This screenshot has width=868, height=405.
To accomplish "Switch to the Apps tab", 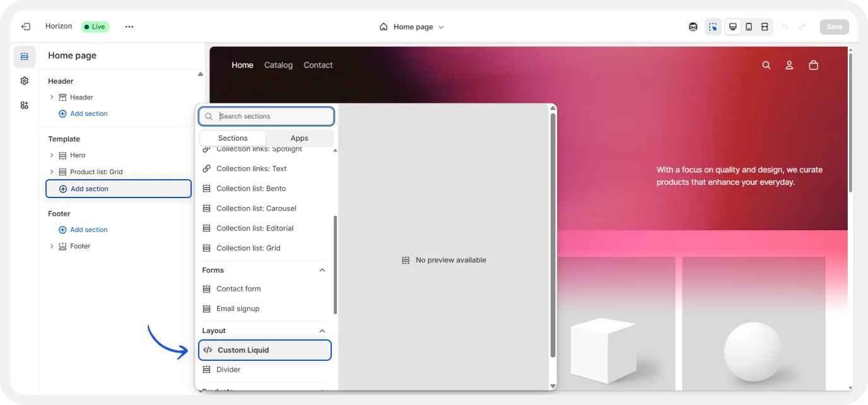I will (299, 138).
